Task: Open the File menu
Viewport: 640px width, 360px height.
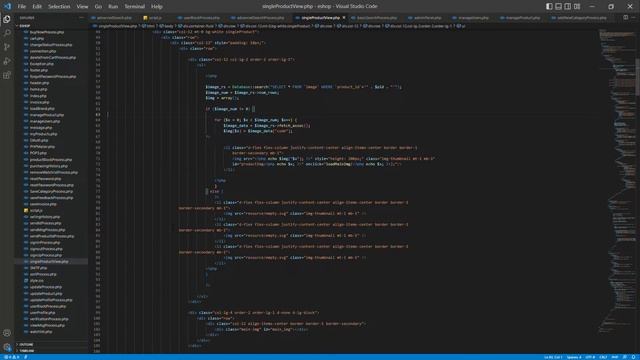Action: pyautogui.click(x=22, y=7)
